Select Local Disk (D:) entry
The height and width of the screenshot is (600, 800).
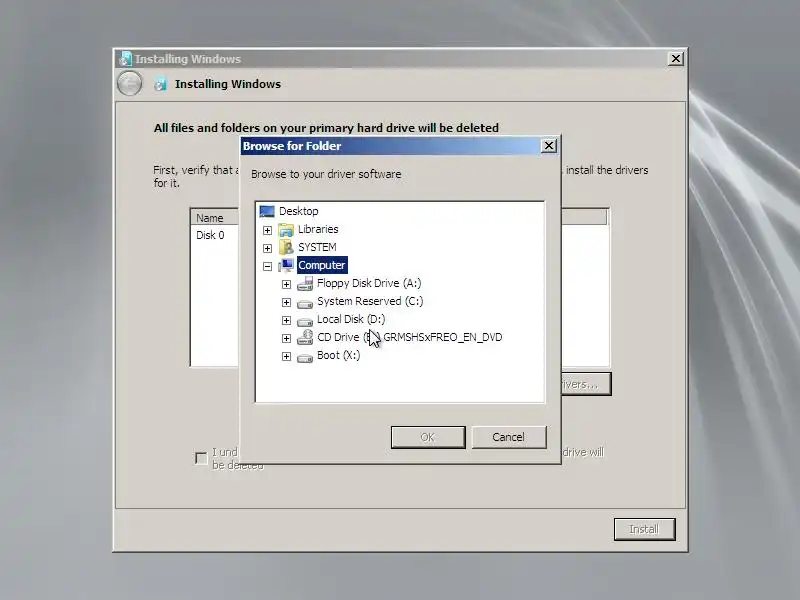point(351,319)
